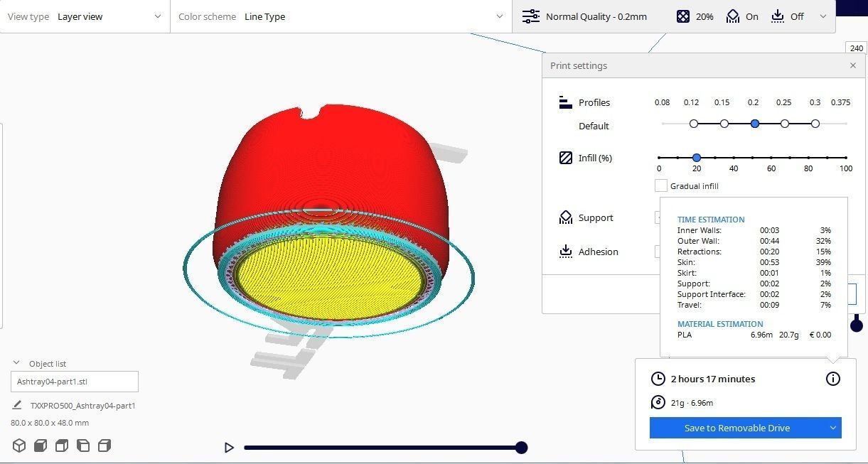Viewport: 868px width, 464px height.
Task: Click the Outer Wall time row
Action: pos(754,241)
